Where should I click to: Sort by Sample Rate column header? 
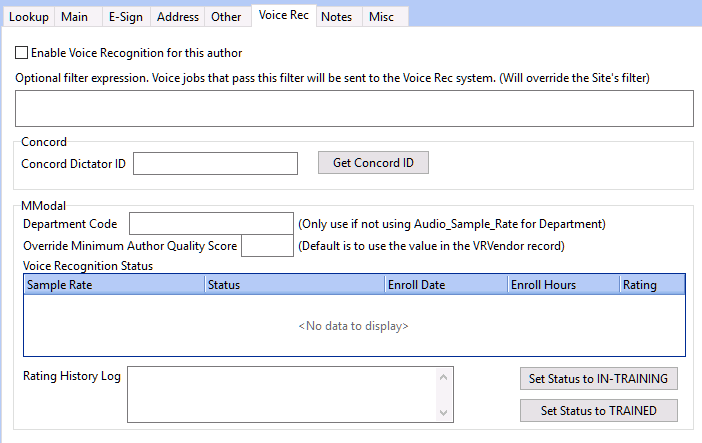tap(114, 285)
